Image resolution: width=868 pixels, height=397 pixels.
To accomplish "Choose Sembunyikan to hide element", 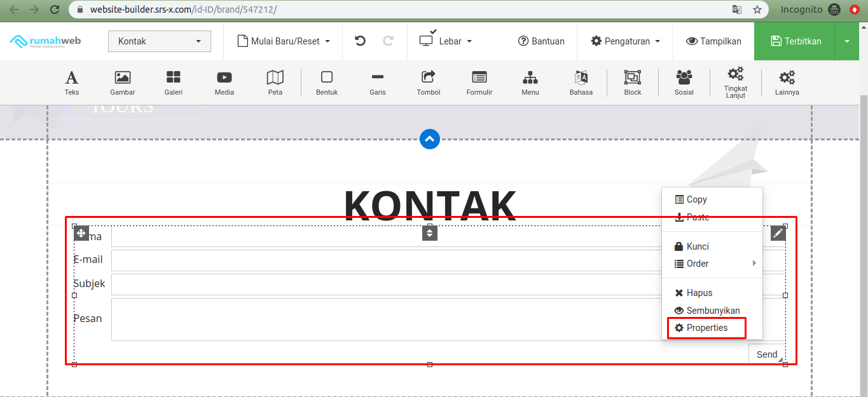I will (712, 311).
